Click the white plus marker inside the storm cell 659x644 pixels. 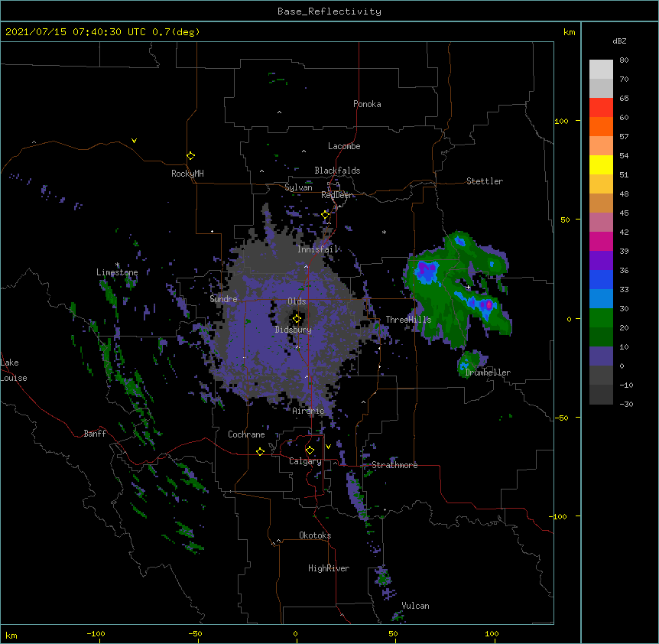tap(468, 287)
